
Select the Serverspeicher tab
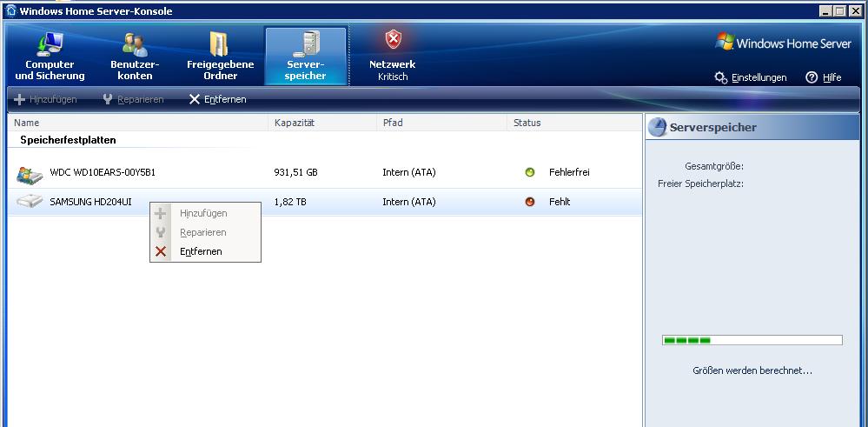(x=306, y=56)
